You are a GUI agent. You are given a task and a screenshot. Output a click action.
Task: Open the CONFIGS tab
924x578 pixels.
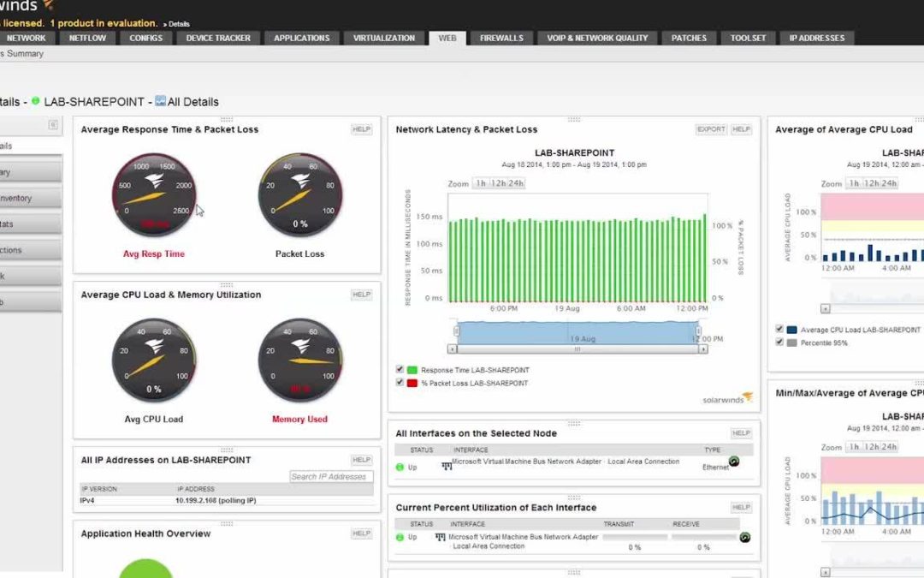145,38
